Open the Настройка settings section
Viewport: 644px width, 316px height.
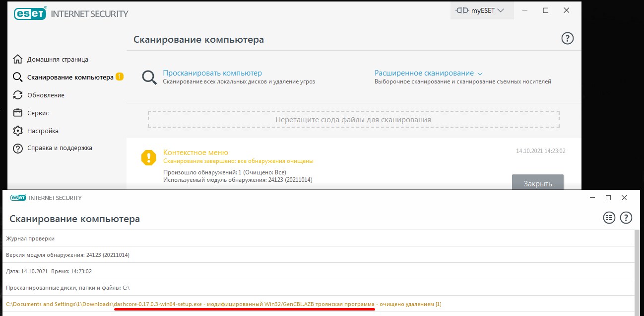(43, 131)
